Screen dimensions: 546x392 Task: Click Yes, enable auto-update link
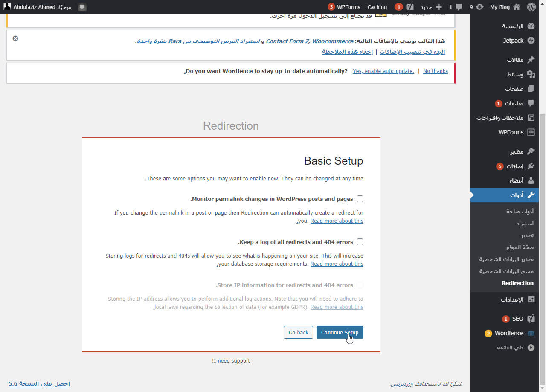383,71
